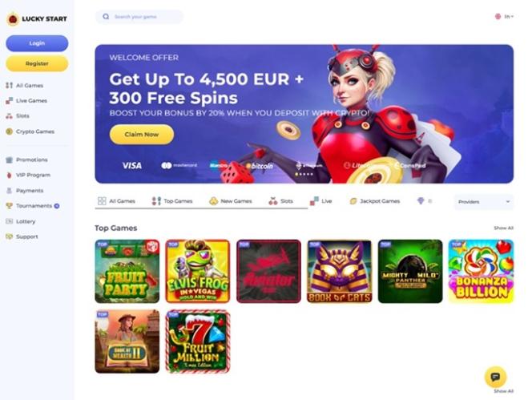Click the coin icon beside Crypto Games
Screen dimensions: 532x400
(9, 131)
